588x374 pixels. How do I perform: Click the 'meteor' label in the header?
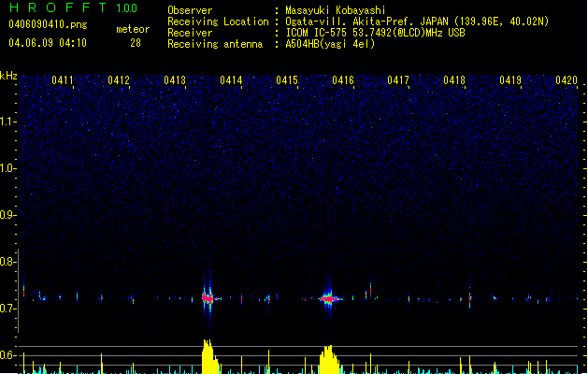[x=133, y=29]
